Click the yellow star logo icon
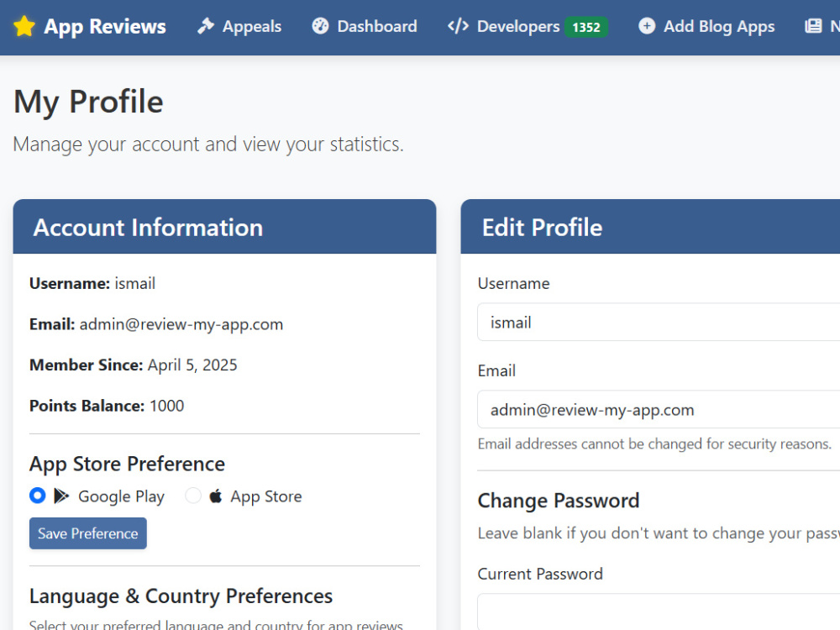Viewport: 840px width, 630px height. point(24,26)
